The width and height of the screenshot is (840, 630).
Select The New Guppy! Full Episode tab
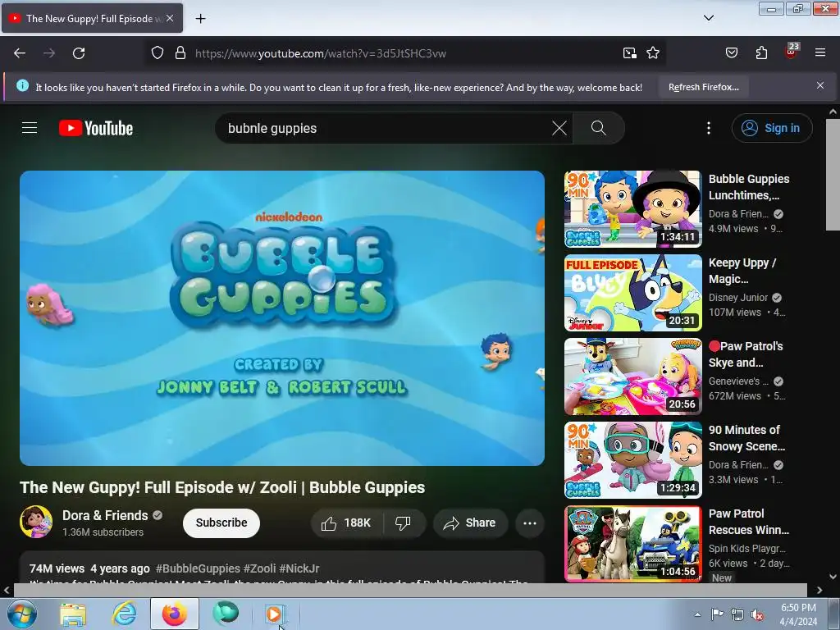[92, 18]
